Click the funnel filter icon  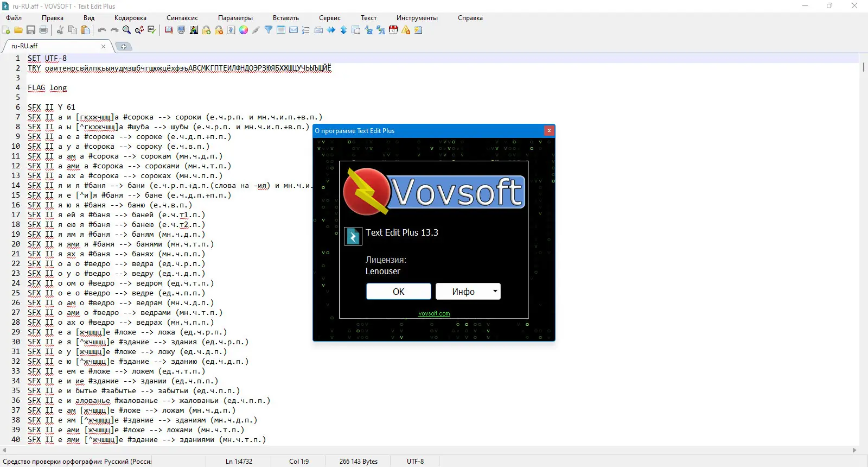pos(269,30)
